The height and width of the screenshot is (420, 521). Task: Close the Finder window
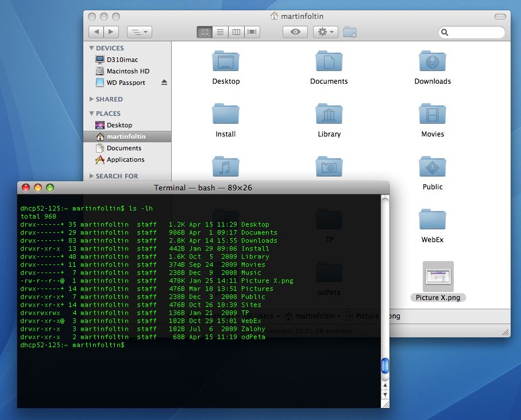[92, 17]
